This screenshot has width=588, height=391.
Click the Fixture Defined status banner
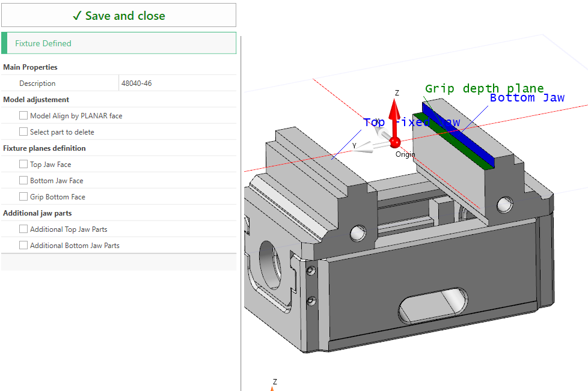(x=118, y=43)
